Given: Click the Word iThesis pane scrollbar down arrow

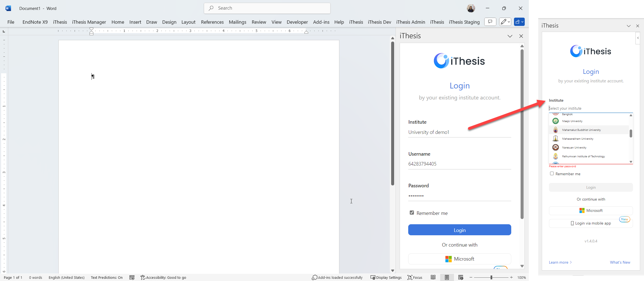Looking at the screenshot, I should pos(522,266).
